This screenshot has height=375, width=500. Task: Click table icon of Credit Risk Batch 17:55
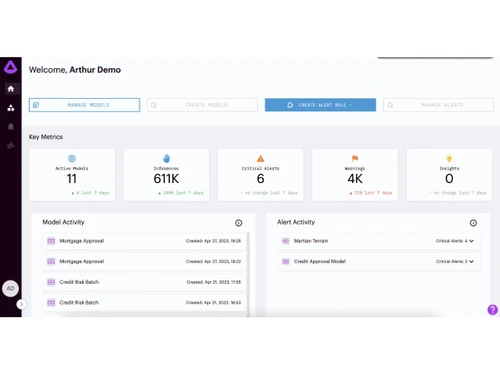[x=51, y=282]
